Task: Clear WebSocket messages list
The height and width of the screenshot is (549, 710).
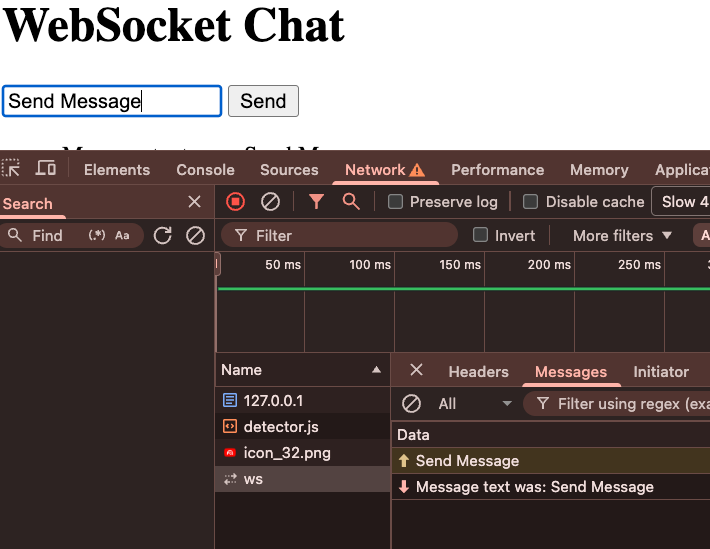Action: click(x=411, y=404)
